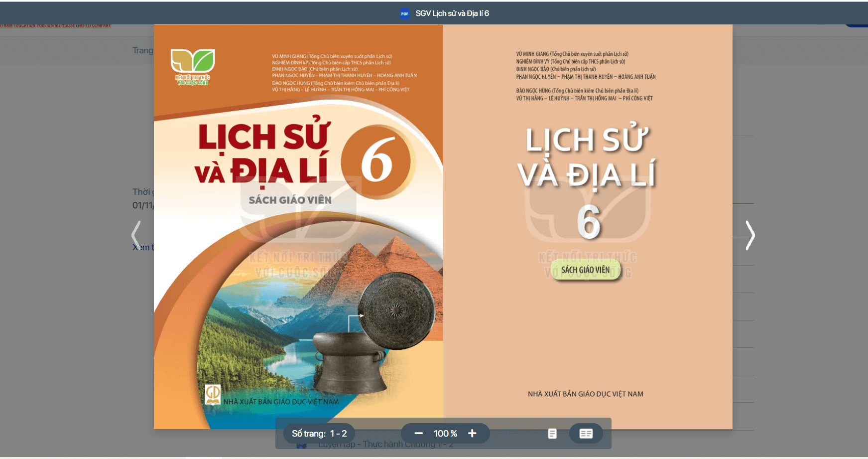868x459 pixels.
Task: Click the front cover page of the book
Action: (298, 227)
